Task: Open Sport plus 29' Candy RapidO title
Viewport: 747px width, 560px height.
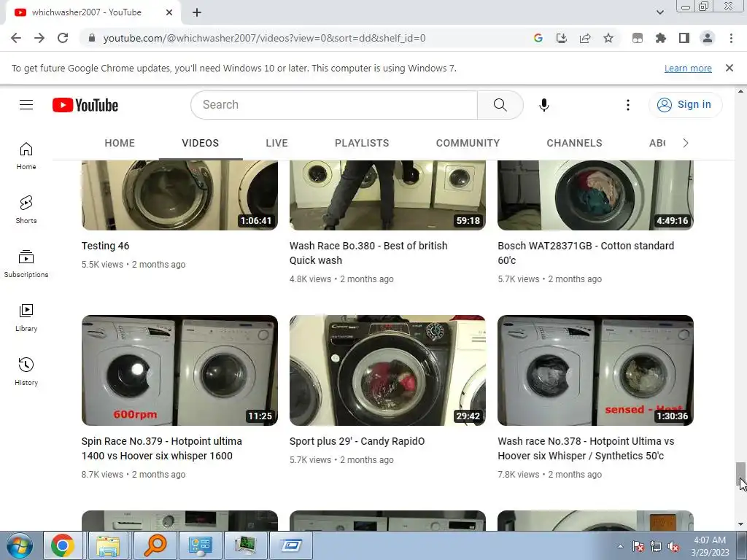Action: coord(357,441)
